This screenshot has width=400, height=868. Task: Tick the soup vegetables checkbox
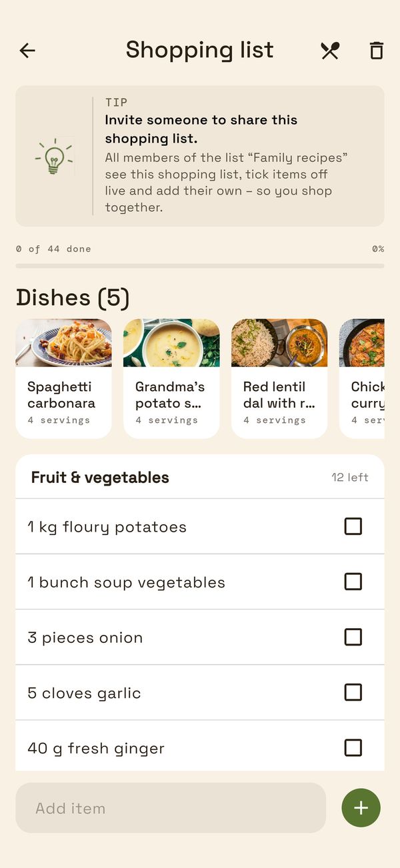click(353, 582)
